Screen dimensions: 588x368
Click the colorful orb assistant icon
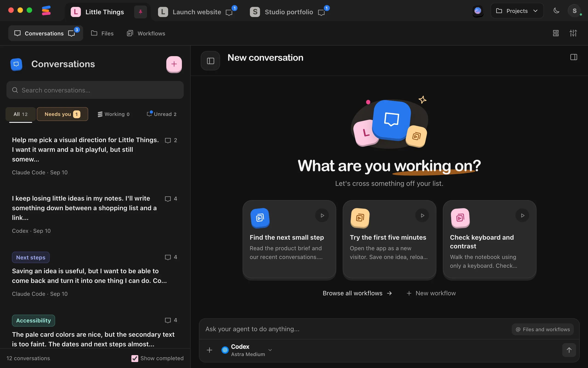tap(478, 11)
